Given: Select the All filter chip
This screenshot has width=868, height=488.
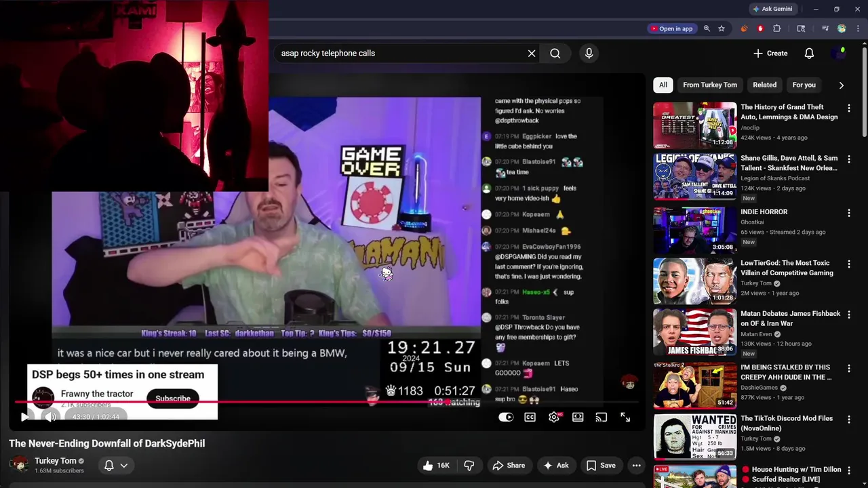Looking at the screenshot, I should tap(663, 85).
